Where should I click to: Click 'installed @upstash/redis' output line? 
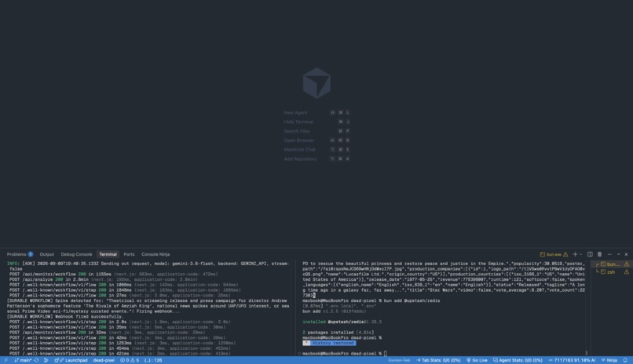[x=342, y=322]
